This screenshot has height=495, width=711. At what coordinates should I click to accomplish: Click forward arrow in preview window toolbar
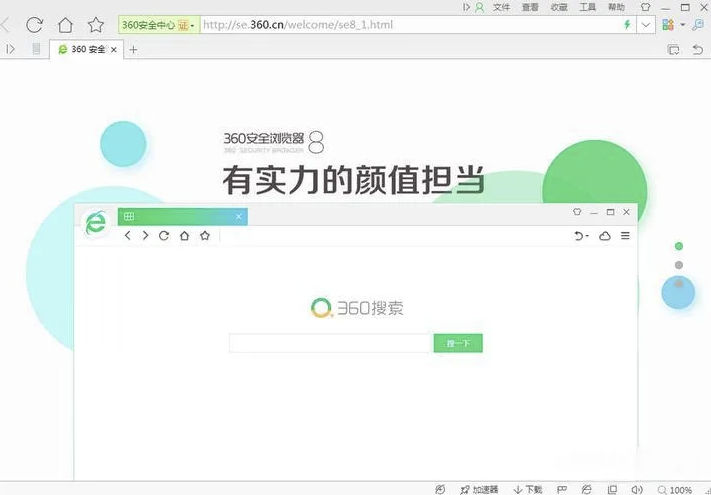click(x=145, y=235)
